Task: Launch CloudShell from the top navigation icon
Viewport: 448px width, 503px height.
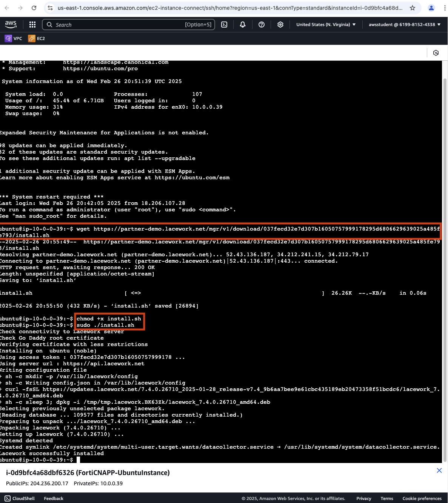Action: pyautogui.click(x=224, y=25)
